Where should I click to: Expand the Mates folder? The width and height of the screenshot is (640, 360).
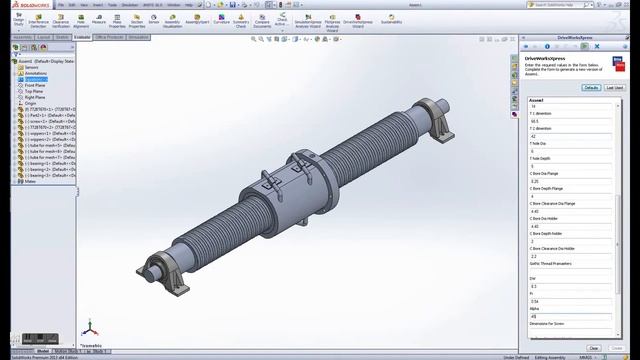point(15,181)
